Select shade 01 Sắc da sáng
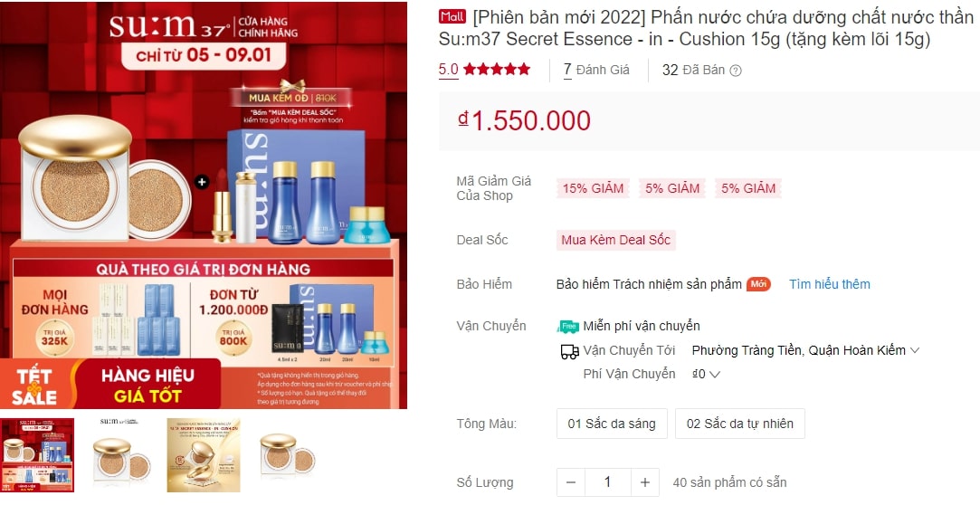980x505 pixels. [x=612, y=424]
